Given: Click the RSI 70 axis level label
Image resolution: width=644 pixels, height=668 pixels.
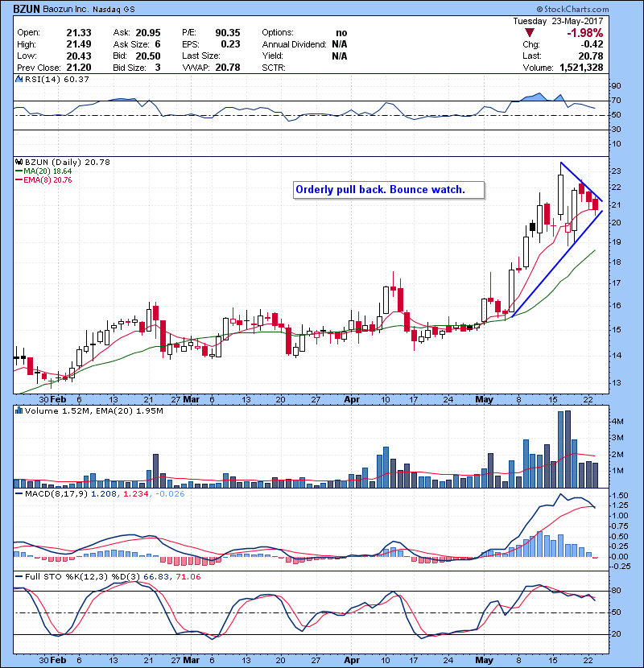Looking at the screenshot, I should (617, 101).
